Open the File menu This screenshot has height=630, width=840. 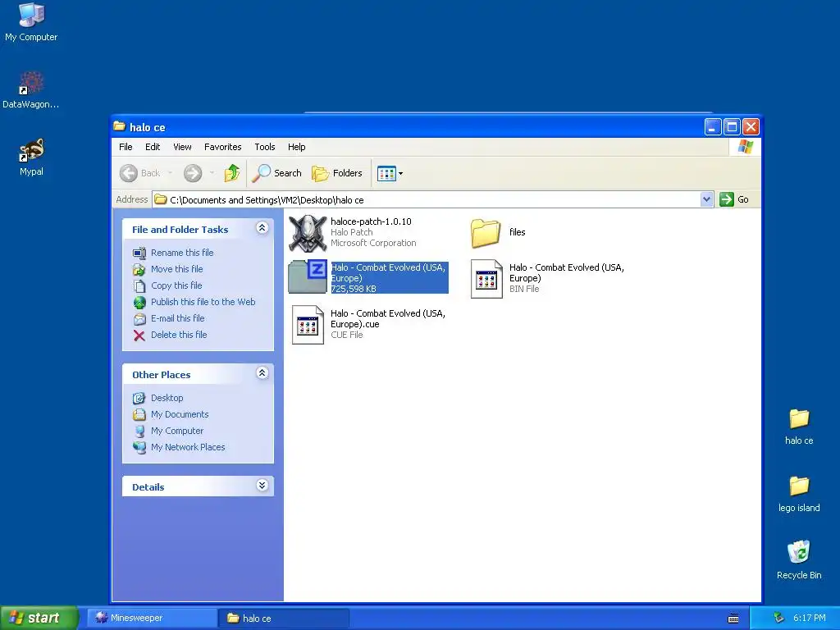click(126, 147)
